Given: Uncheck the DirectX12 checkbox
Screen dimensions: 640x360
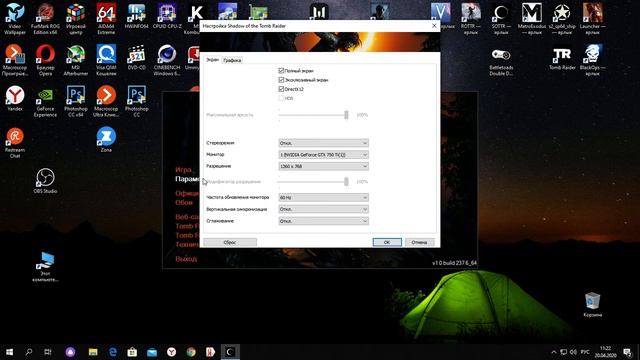Looking at the screenshot, I should 281,89.
